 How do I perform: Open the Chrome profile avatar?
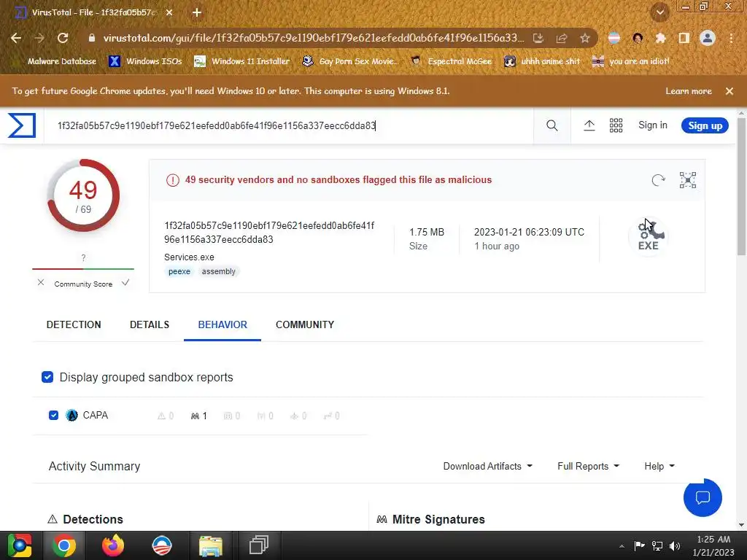click(707, 38)
